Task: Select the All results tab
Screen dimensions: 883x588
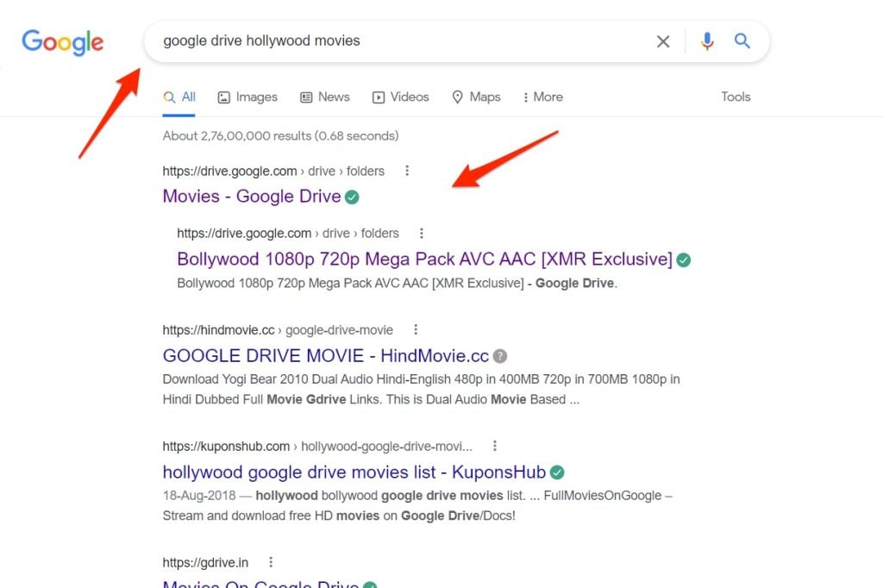Action: click(x=179, y=97)
